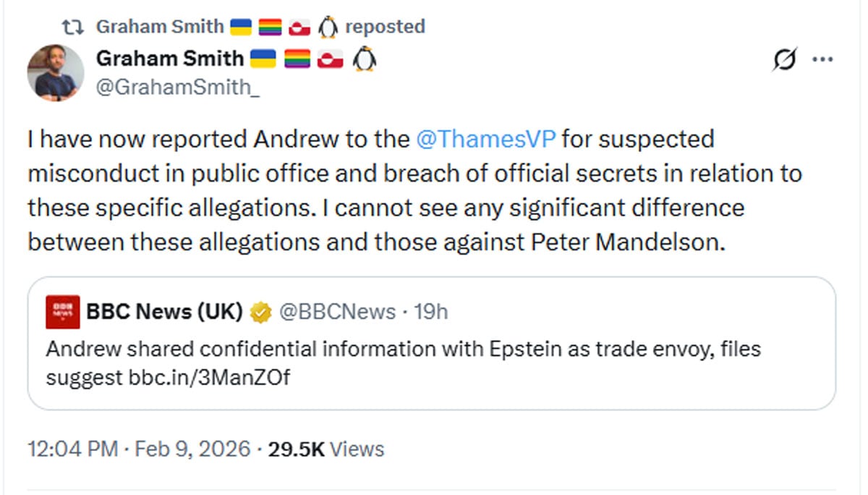Open the bbc.in/3ManZOf article link
Screen dimensions: 868x495
(209, 377)
